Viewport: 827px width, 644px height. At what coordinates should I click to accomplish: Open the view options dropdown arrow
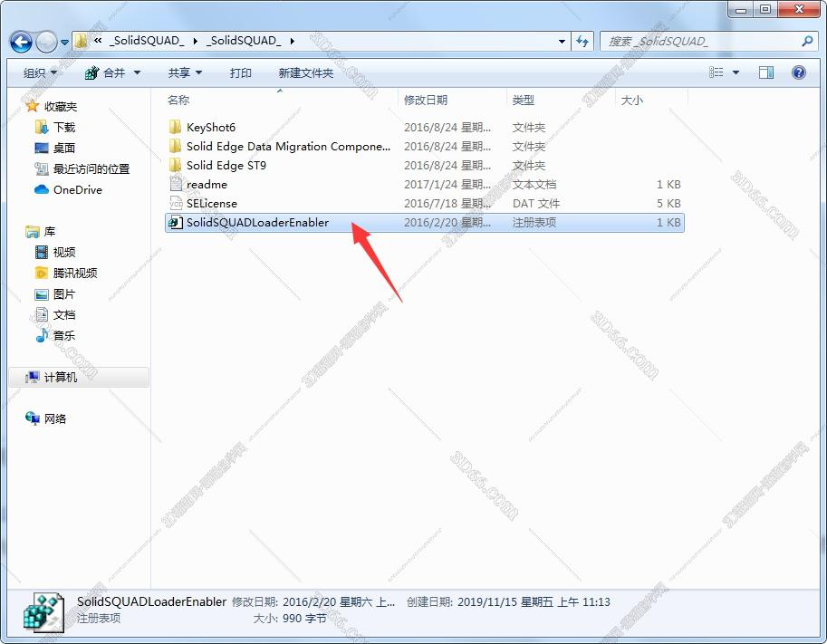click(x=736, y=72)
